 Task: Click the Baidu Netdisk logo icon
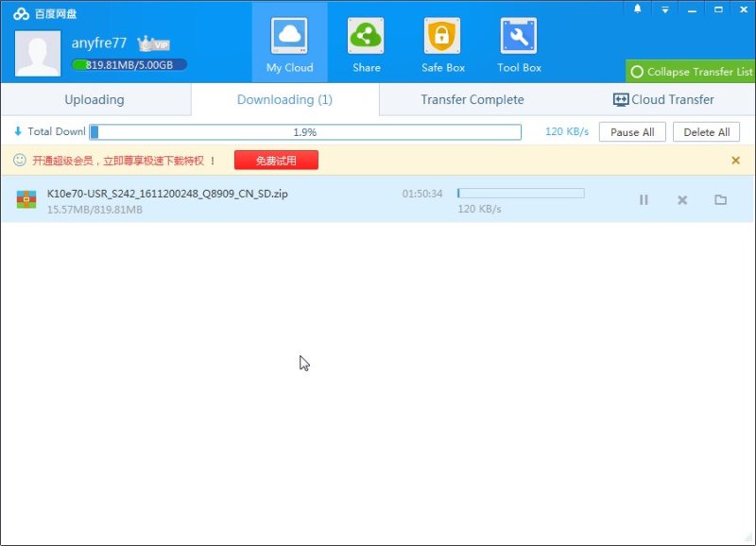[x=21, y=14]
